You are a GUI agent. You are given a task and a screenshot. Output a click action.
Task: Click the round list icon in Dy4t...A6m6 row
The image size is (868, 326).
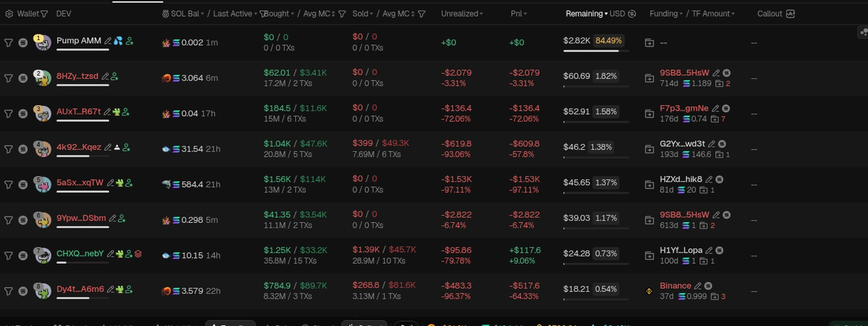point(23,291)
